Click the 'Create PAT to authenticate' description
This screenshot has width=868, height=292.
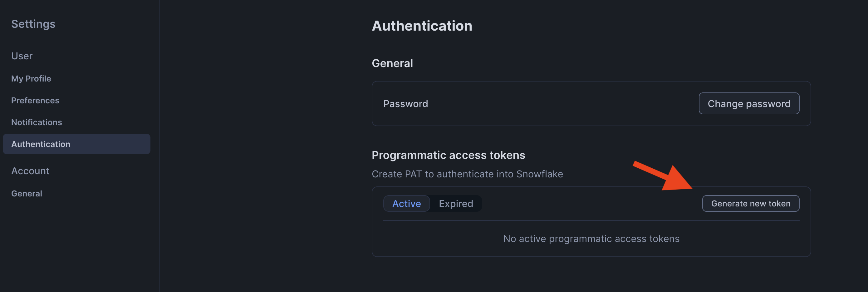tap(467, 174)
